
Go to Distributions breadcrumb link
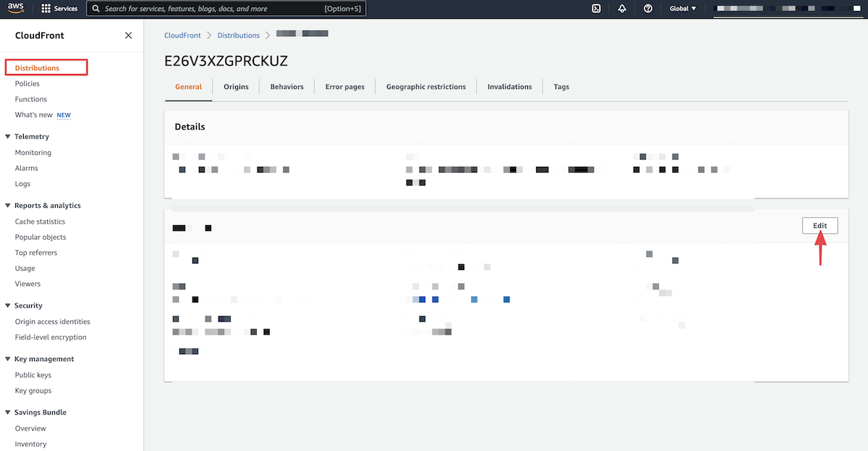click(238, 35)
